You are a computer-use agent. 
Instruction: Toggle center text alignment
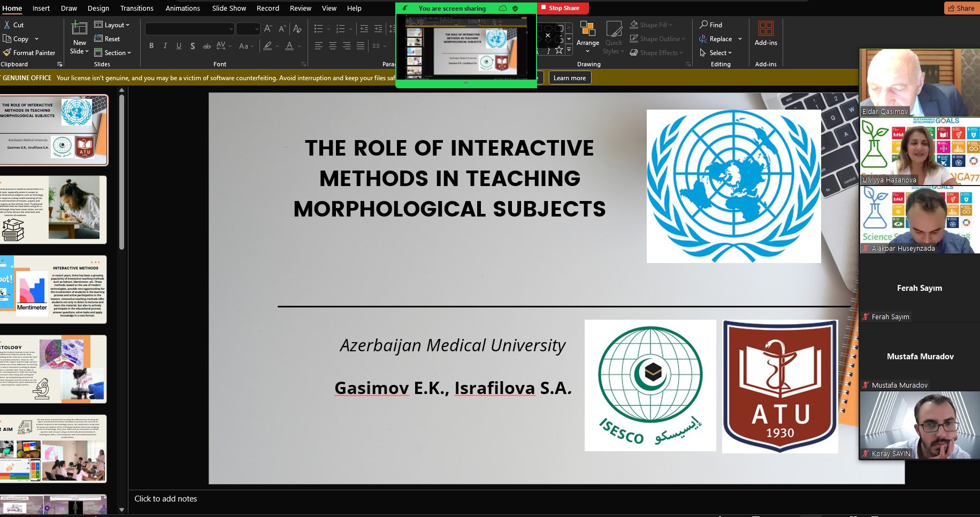(x=332, y=46)
